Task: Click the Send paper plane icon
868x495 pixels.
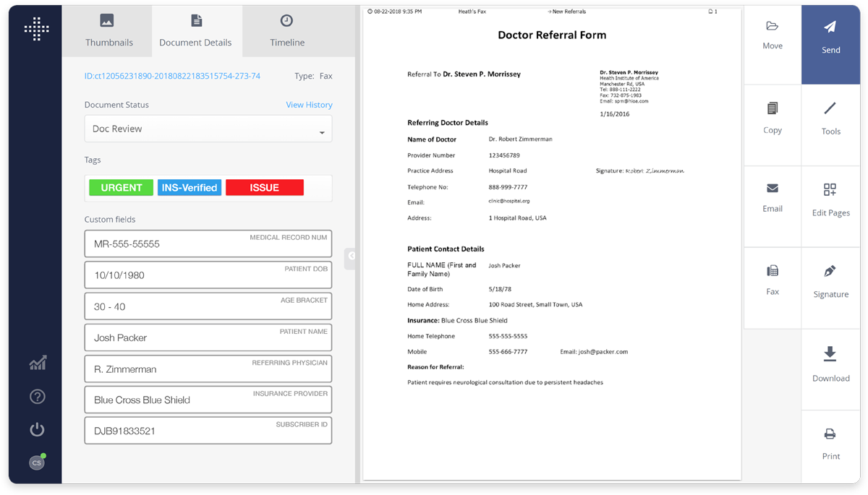Action: 830,27
